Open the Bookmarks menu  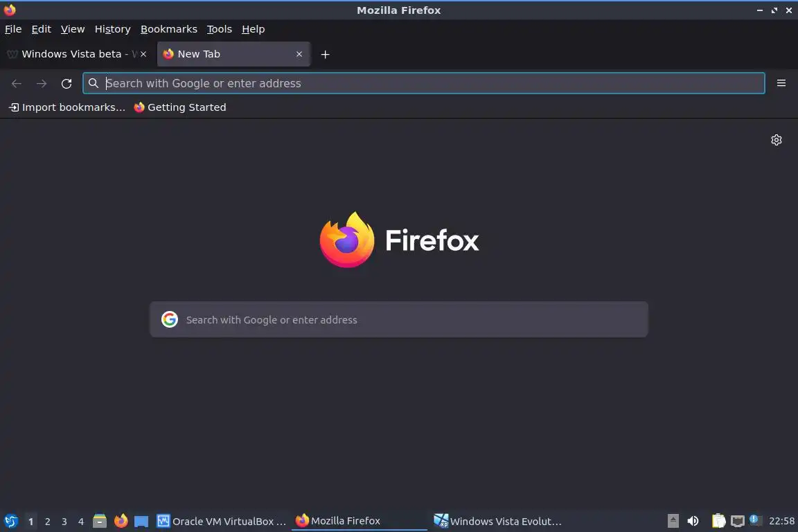pyautogui.click(x=169, y=29)
